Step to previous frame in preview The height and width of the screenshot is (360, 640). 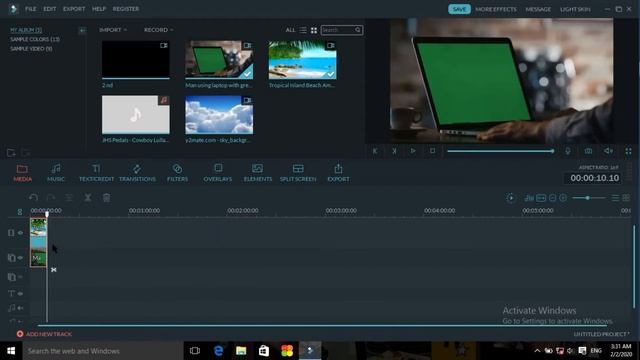tap(375, 151)
